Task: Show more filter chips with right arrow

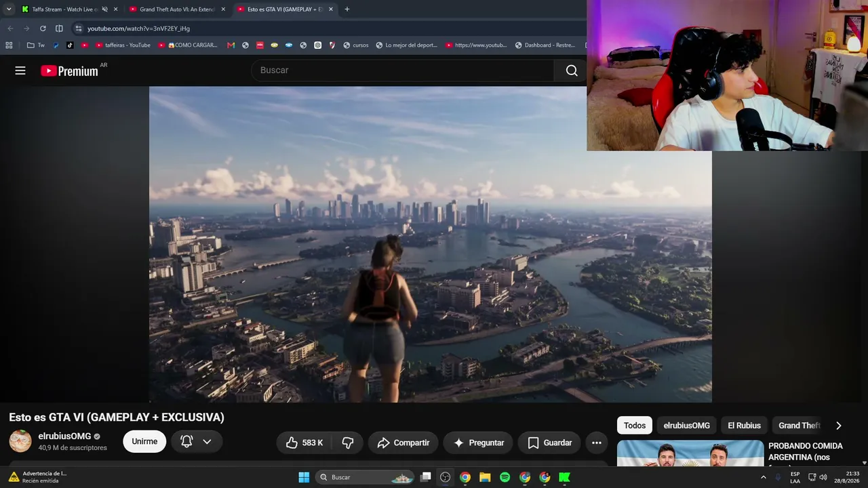Action: pyautogui.click(x=838, y=426)
